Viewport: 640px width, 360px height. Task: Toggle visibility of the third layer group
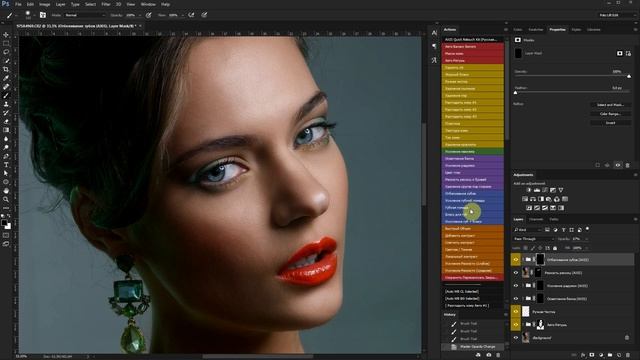(x=516, y=286)
